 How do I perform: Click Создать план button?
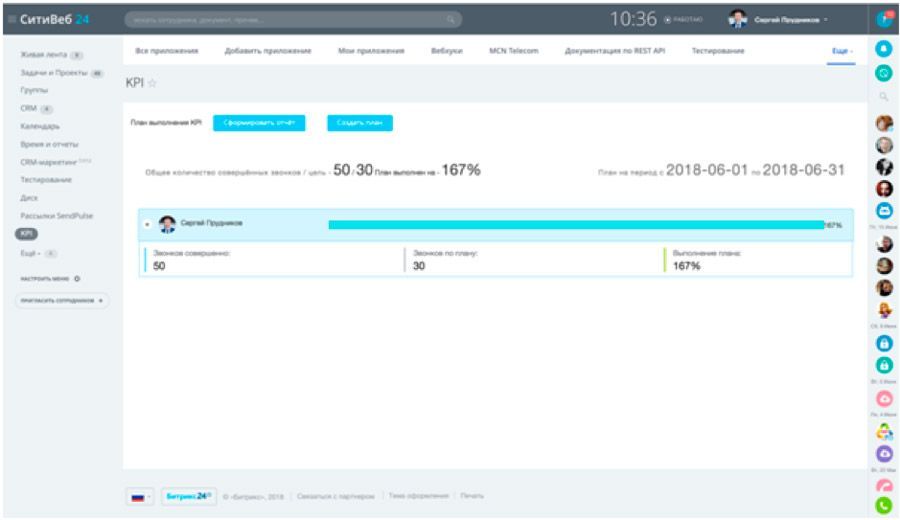coord(360,122)
